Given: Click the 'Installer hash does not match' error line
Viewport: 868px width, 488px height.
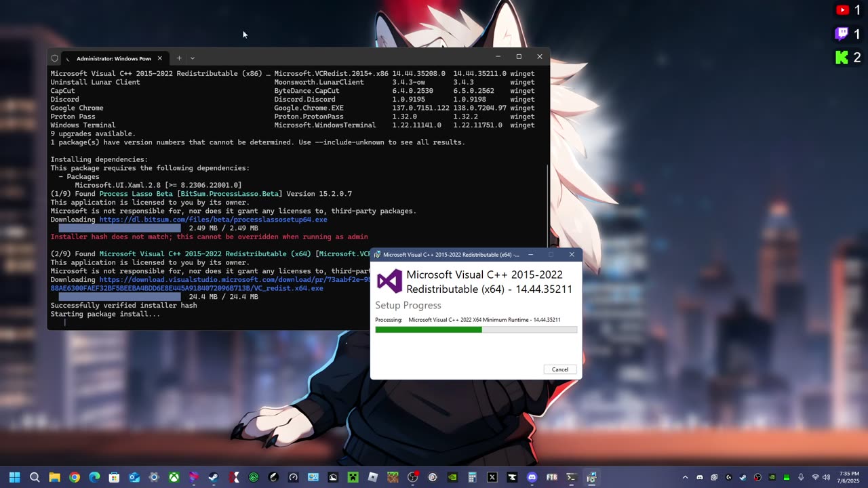Looking at the screenshot, I should point(209,237).
